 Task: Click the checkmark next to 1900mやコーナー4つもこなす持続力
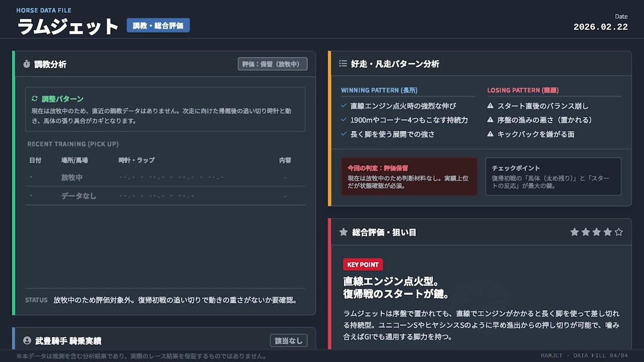(344, 120)
